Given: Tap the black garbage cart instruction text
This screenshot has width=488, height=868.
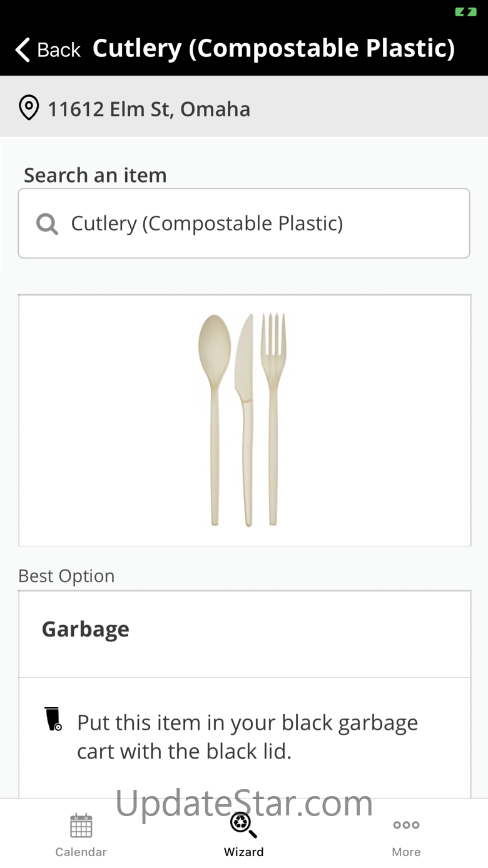Looking at the screenshot, I should (248, 737).
